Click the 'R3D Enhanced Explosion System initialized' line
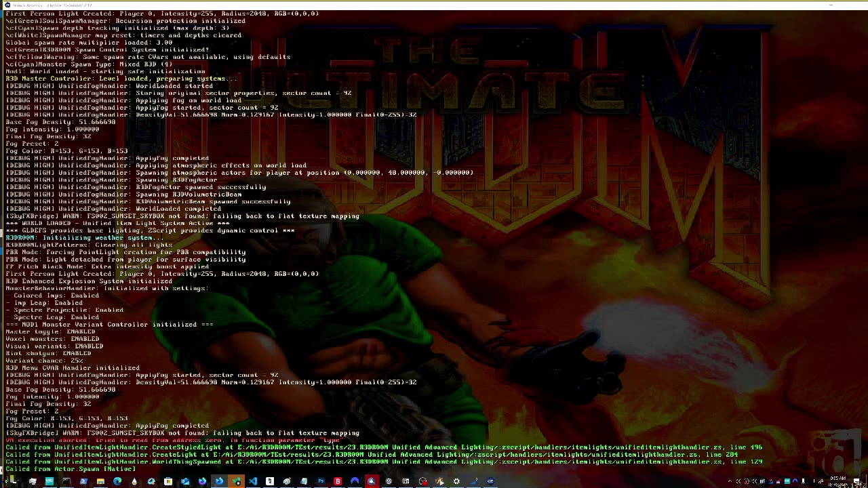Screen dimensions: 868x488 tap(89, 281)
